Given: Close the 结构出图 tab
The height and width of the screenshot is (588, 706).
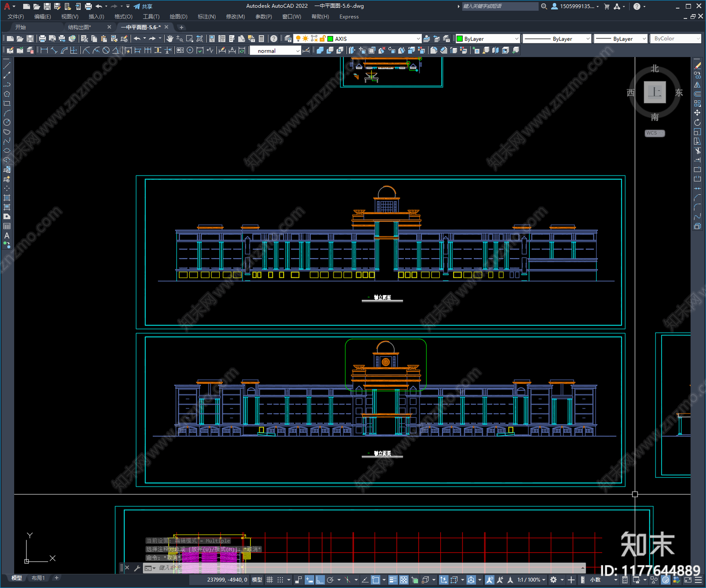Looking at the screenshot, I should pyautogui.click(x=109, y=27).
